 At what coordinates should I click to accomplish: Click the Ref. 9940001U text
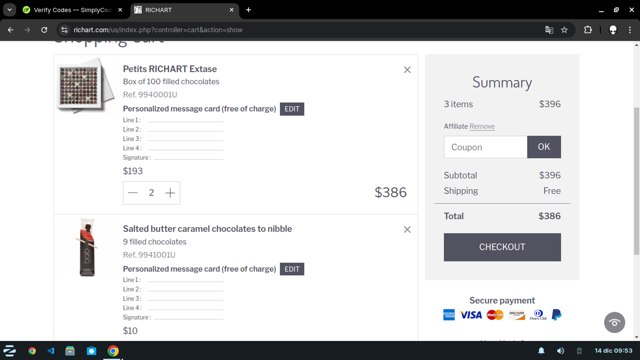(150, 95)
